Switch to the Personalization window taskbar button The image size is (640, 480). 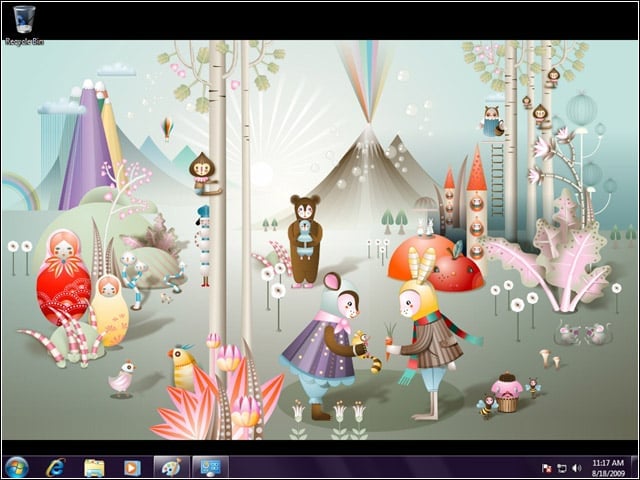click(x=211, y=467)
